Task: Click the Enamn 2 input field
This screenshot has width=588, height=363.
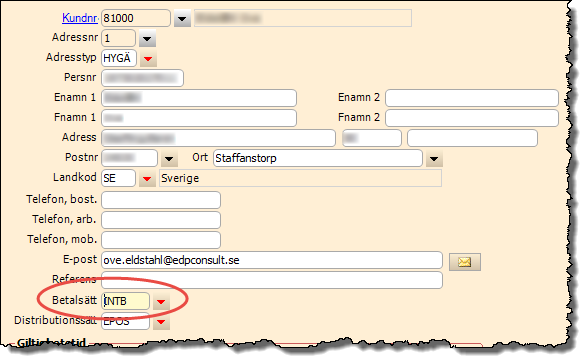Action: point(472,98)
